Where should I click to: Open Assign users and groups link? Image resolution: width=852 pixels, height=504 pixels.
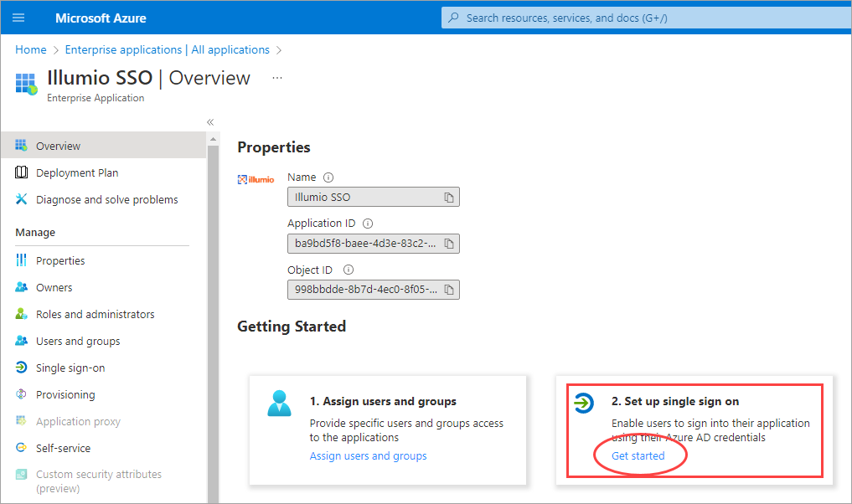(x=368, y=455)
